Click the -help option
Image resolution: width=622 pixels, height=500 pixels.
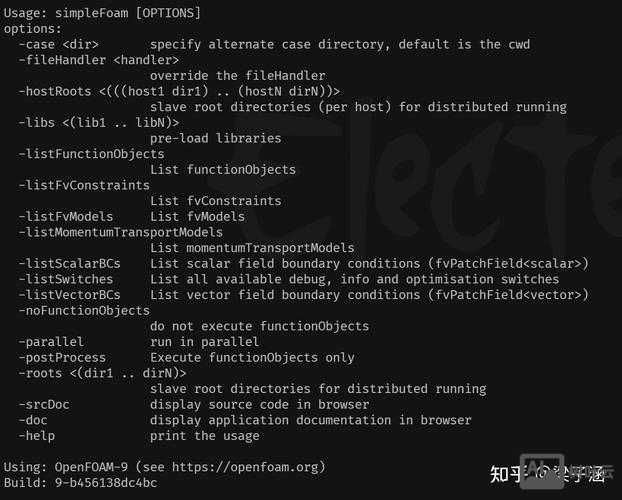[37, 436]
